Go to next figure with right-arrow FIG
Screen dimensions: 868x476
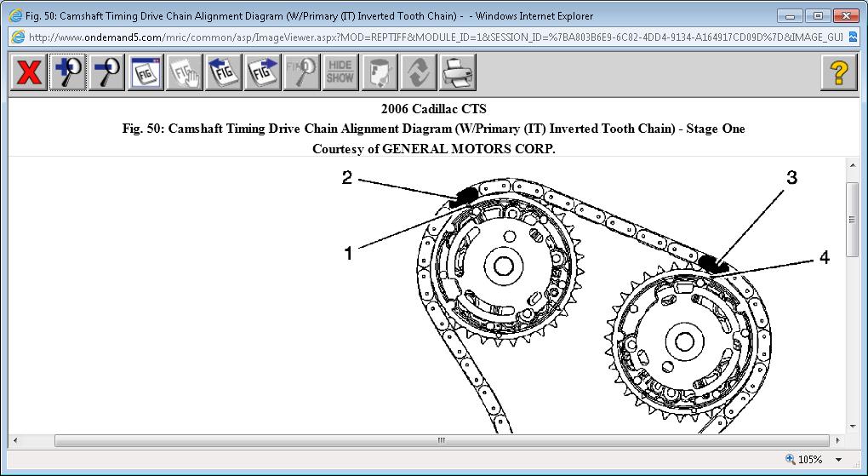[263, 72]
